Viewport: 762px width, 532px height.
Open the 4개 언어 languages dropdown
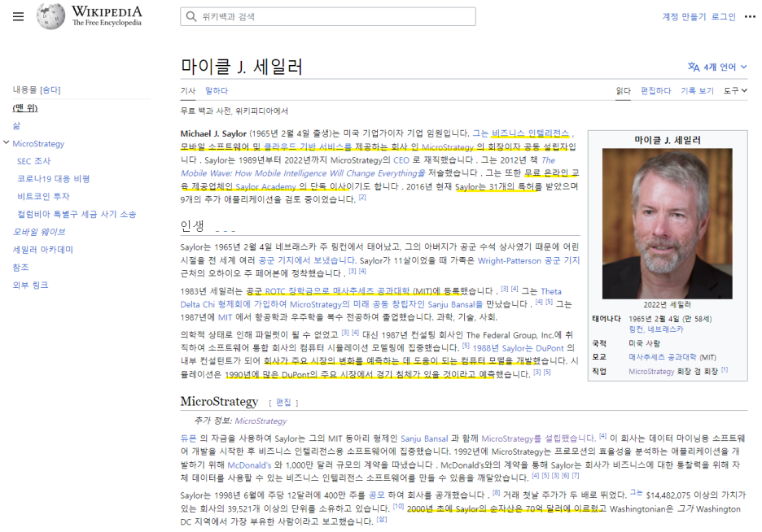[x=717, y=67]
